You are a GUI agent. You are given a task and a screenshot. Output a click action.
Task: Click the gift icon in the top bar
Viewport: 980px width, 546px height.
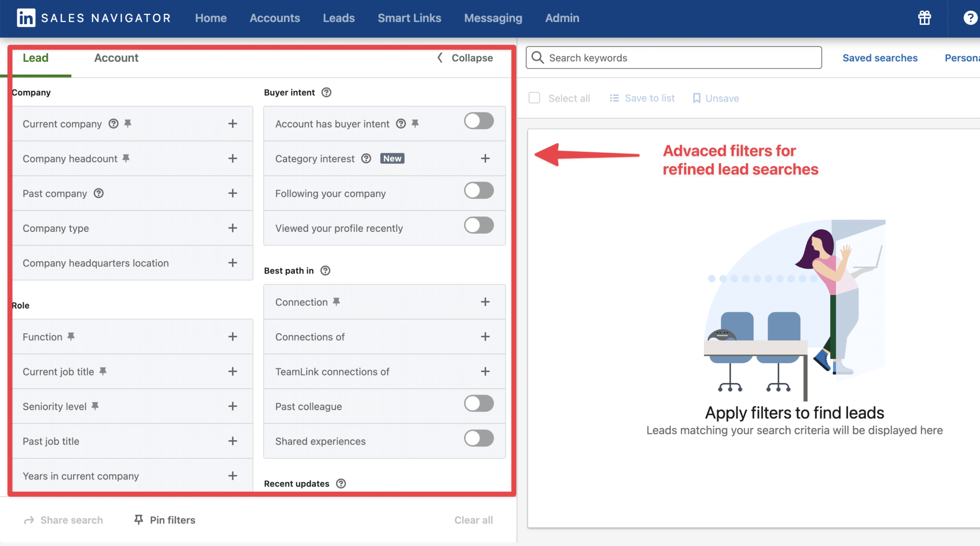click(924, 18)
